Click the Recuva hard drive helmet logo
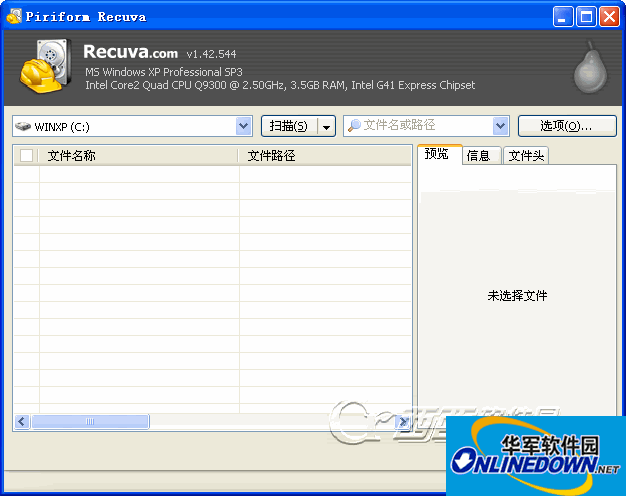626x496 pixels. click(x=46, y=66)
